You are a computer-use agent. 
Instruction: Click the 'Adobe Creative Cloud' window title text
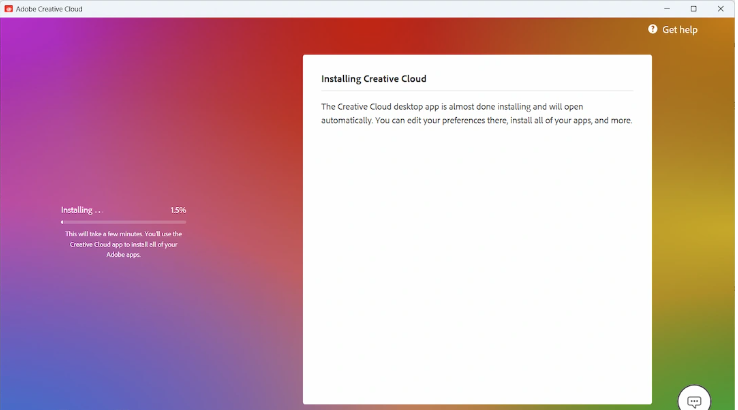click(x=49, y=9)
